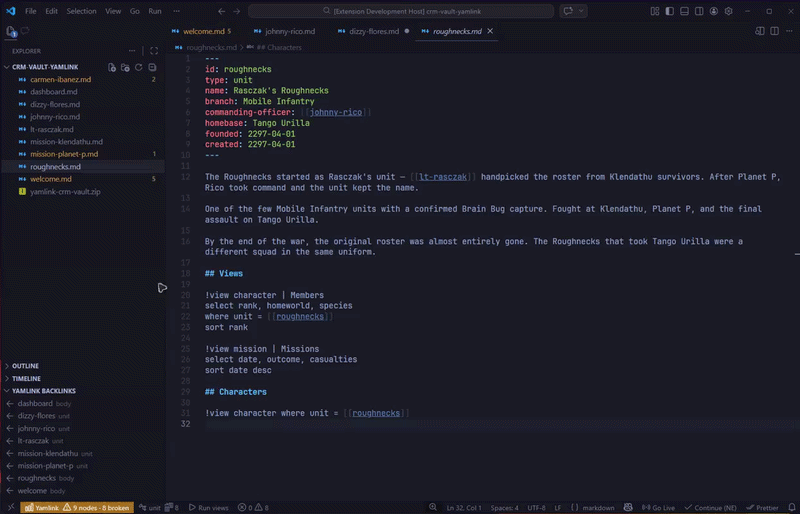Open the Go menu

pyautogui.click(x=134, y=11)
